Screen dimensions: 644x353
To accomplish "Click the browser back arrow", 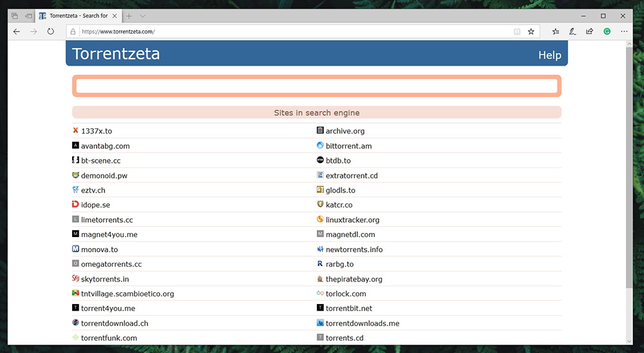I will tap(17, 32).
